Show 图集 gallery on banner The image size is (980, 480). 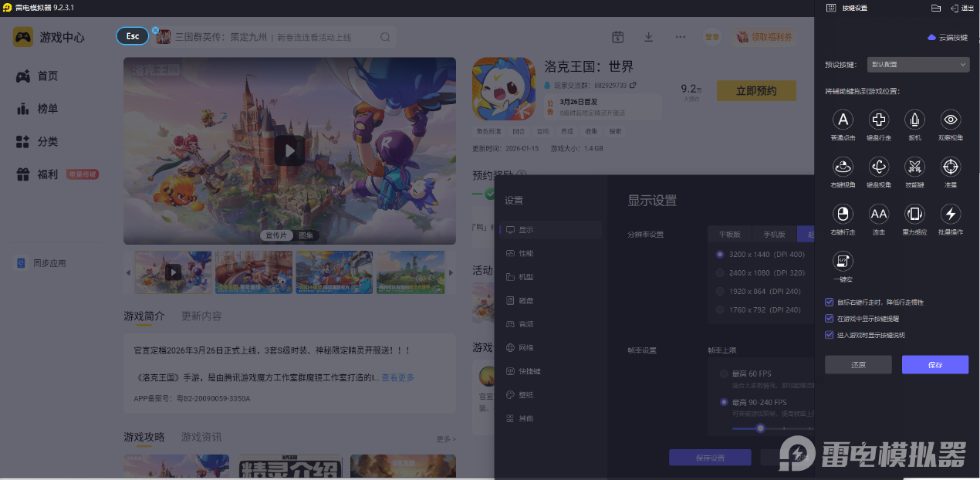tap(306, 235)
